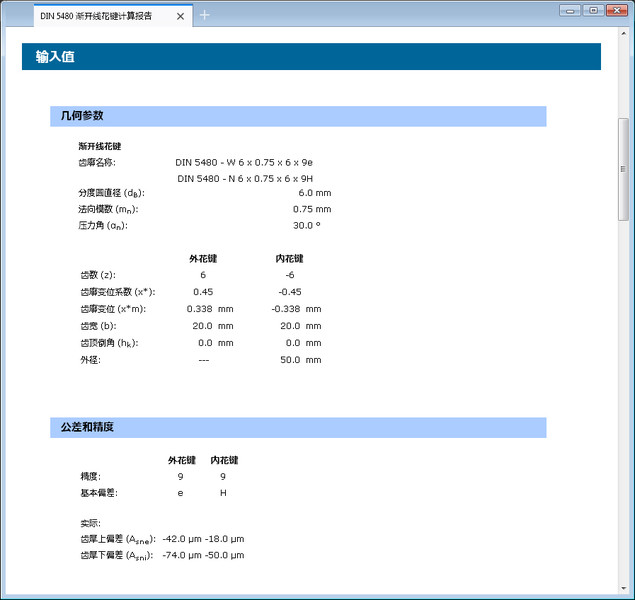Close the report window
This screenshot has width=635, height=600.
(617, 10)
